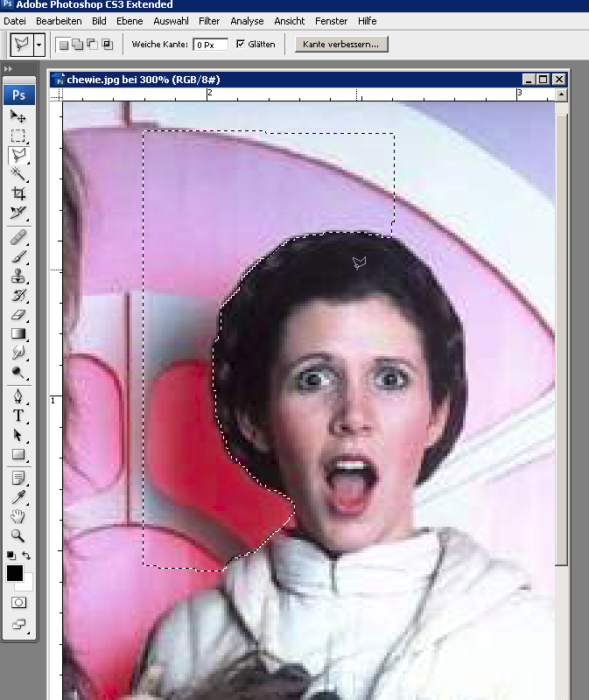Open the Hilfe menu
The height and width of the screenshot is (700, 589).
pyautogui.click(x=367, y=21)
